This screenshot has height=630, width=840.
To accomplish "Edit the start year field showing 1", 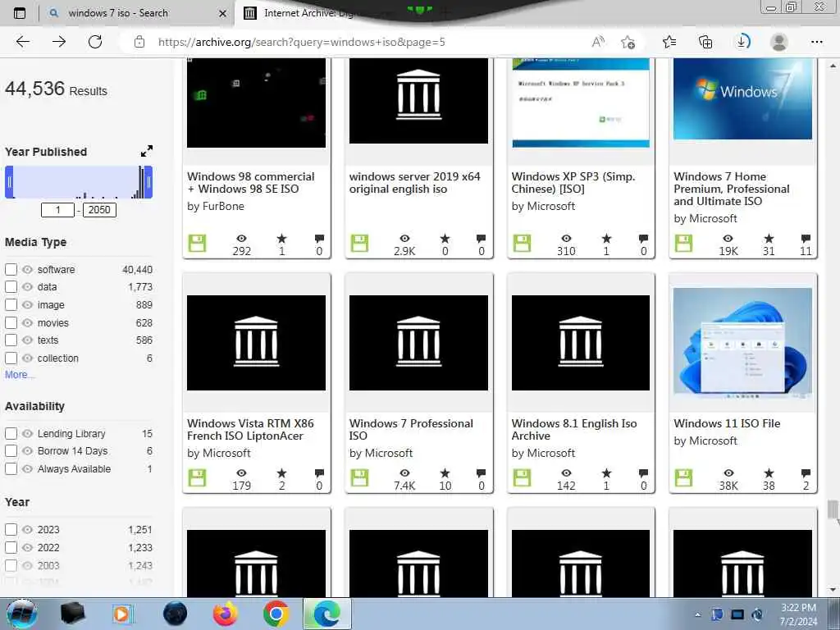I will point(57,209).
